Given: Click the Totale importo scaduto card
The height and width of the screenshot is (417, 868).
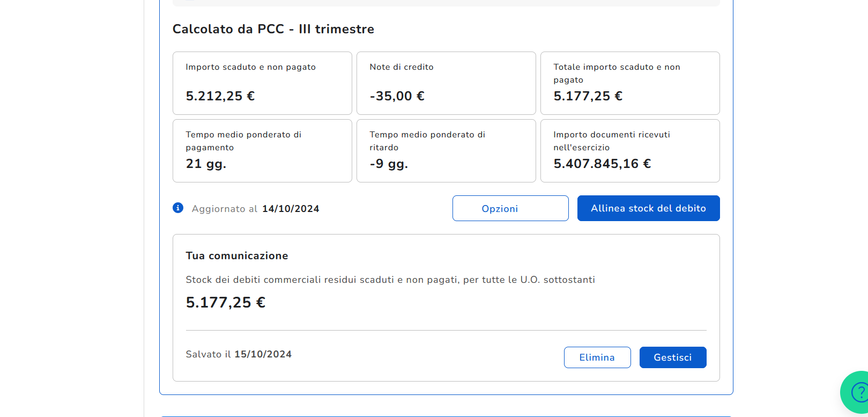Looking at the screenshot, I should pos(629,83).
